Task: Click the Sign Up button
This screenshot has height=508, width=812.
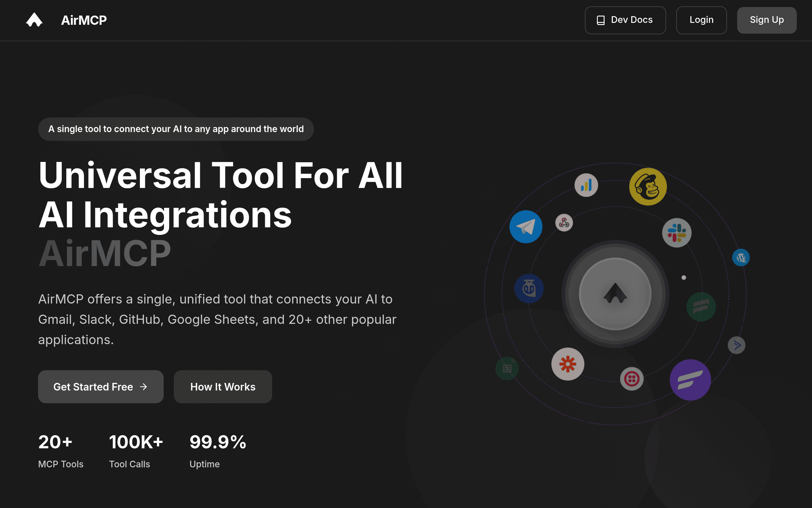Action: tap(767, 20)
